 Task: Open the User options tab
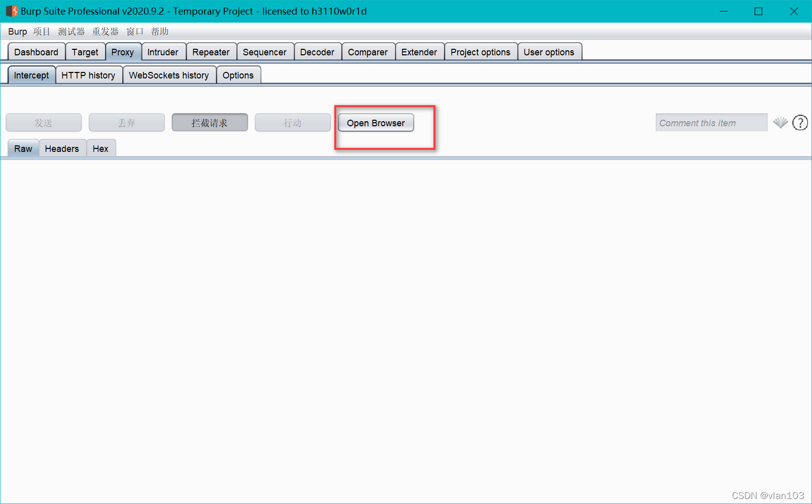tap(549, 52)
